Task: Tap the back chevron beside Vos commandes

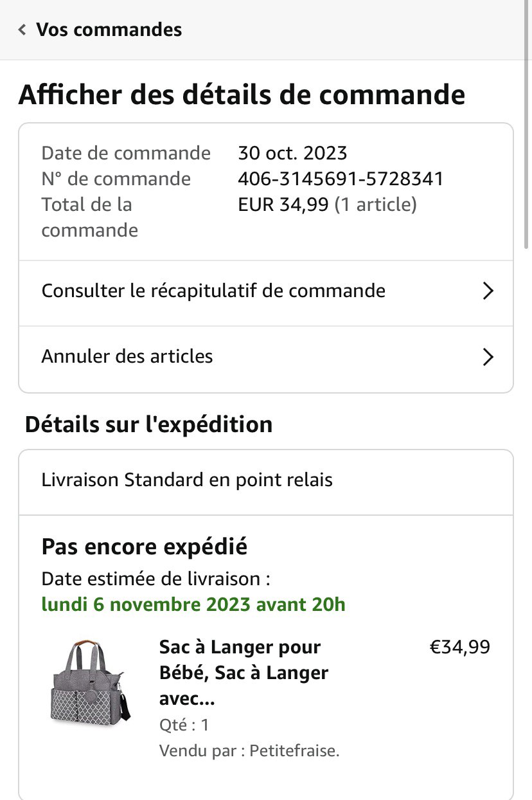Action: coord(22,30)
